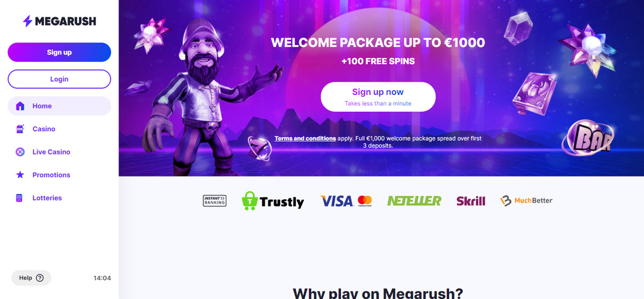Open Casino via slot machine icon
Screen dimensions: 644x299
[20, 129]
